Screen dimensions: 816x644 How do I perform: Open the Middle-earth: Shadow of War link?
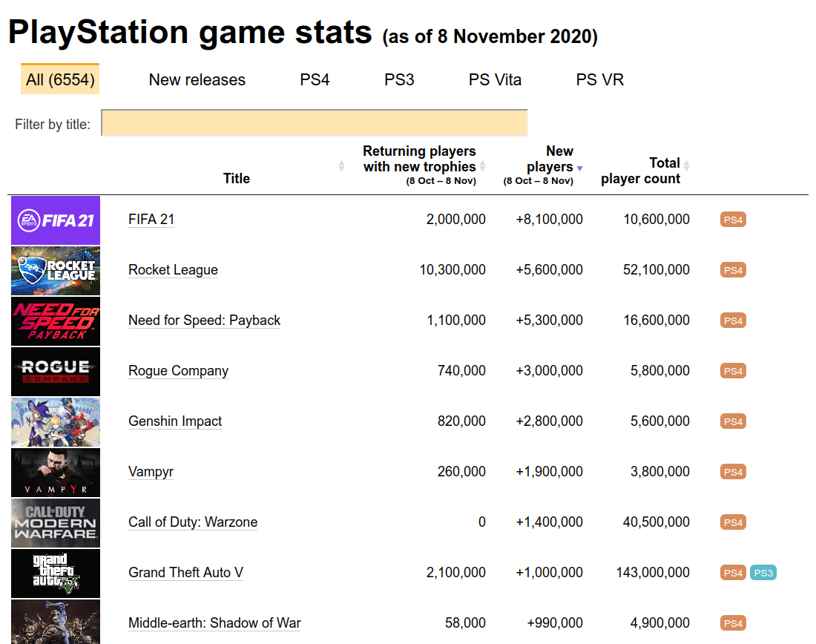[x=214, y=623]
